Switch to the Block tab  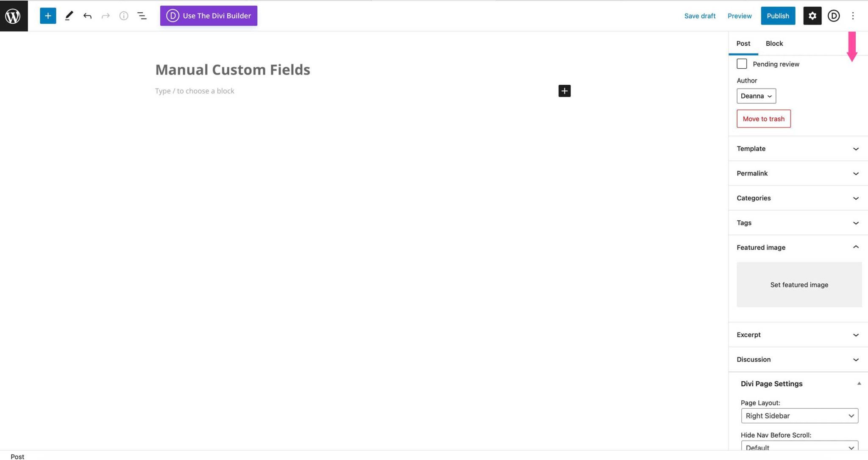774,43
